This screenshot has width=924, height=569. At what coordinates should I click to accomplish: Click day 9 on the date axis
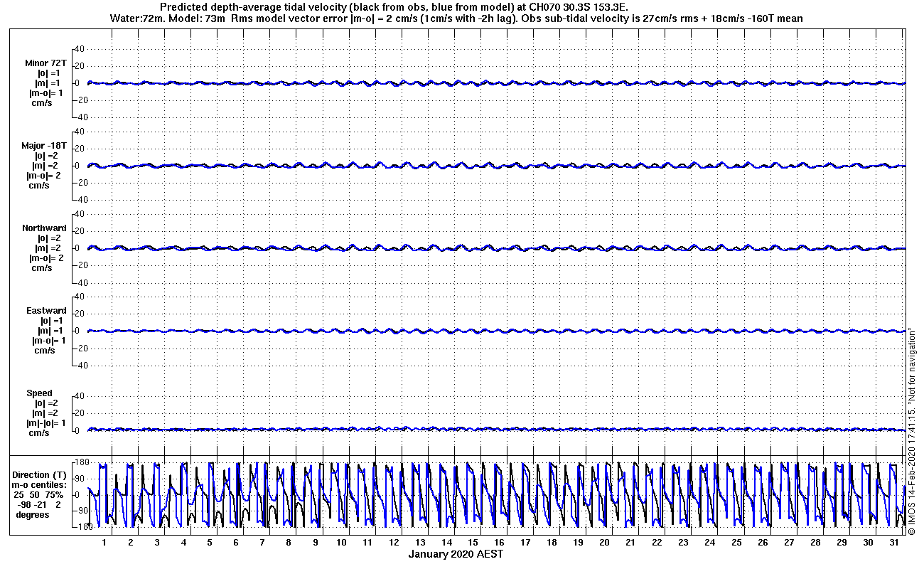[314, 542]
